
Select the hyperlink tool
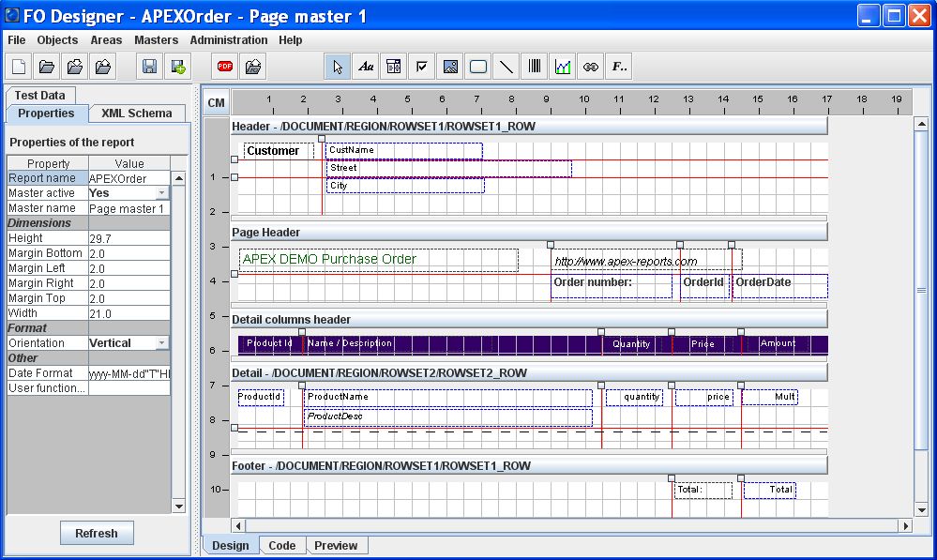[591, 67]
